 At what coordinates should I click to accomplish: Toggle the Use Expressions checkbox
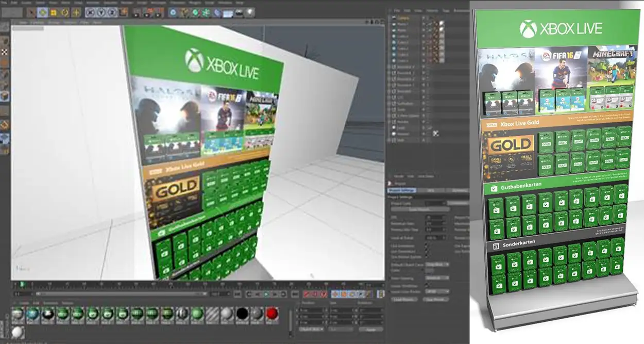(426, 252)
